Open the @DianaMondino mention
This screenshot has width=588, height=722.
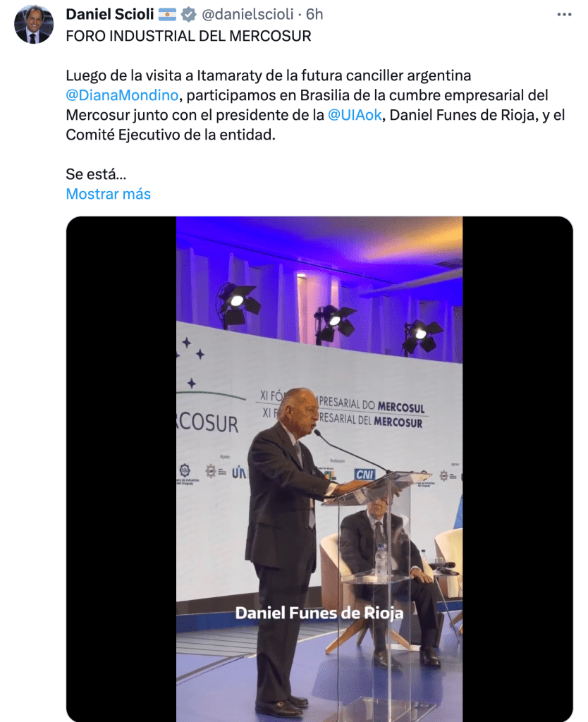click(x=122, y=95)
